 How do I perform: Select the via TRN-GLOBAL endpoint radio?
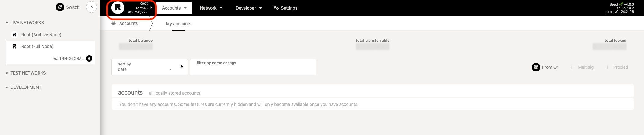[89, 58]
